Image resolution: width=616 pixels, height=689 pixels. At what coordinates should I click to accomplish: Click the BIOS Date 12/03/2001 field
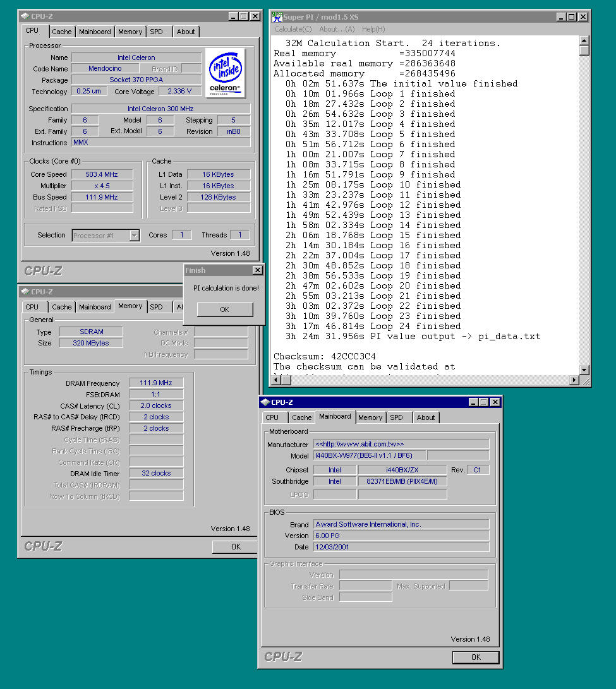click(x=401, y=547)
